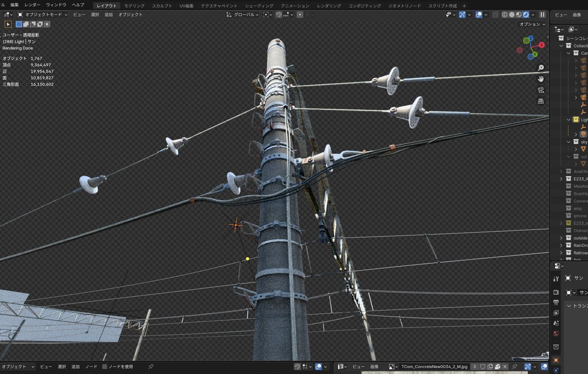
Task: Select material preview shading
Action: [x=519, y=15]
